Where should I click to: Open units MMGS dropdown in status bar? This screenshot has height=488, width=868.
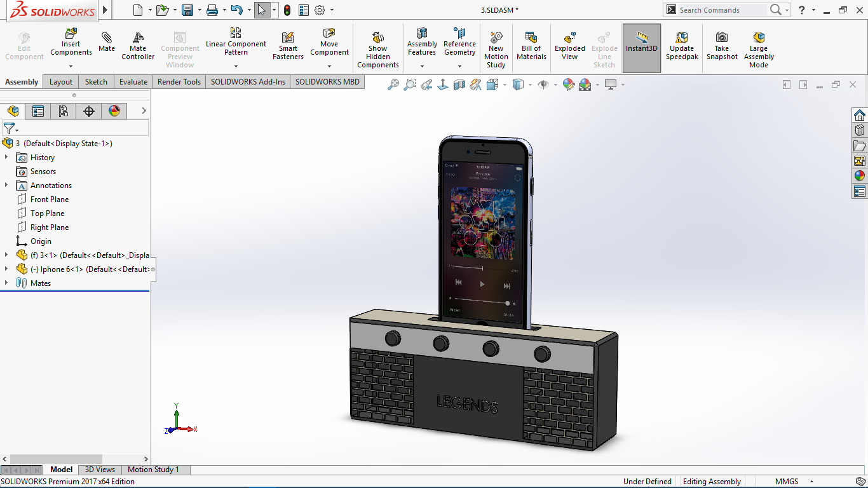click(811, 482)
